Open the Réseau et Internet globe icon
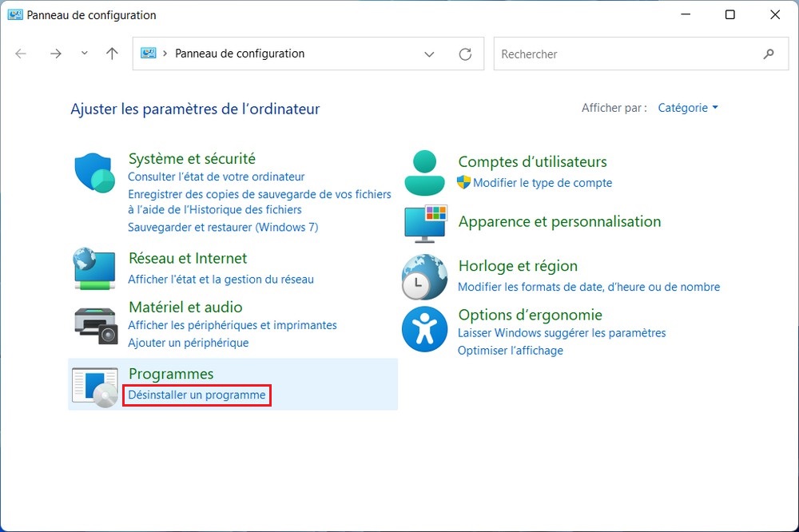The height and width of the screenshot is (532, 799). point(95,268)
